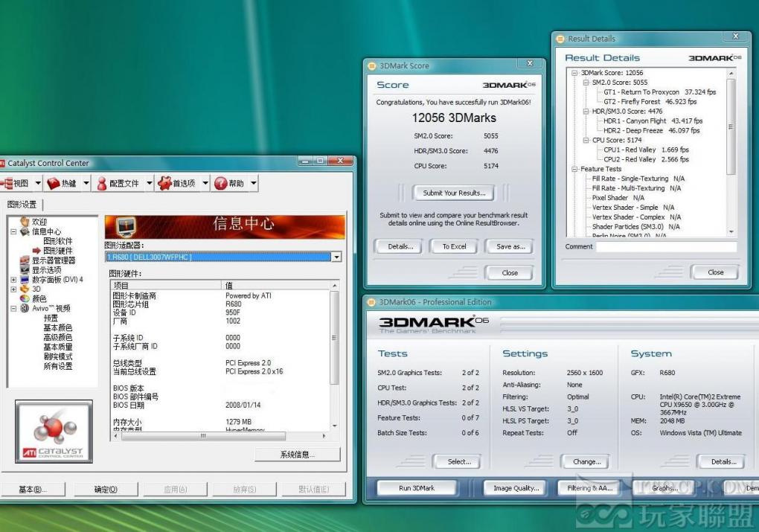Click To Excel button
759x532 pixels.
(x=454, y=246)
